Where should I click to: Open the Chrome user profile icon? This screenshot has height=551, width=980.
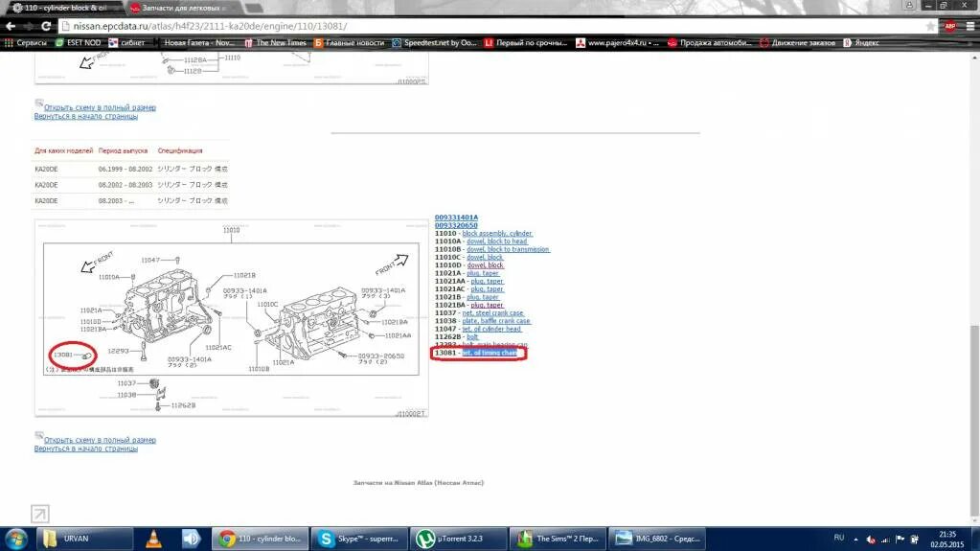909,5
